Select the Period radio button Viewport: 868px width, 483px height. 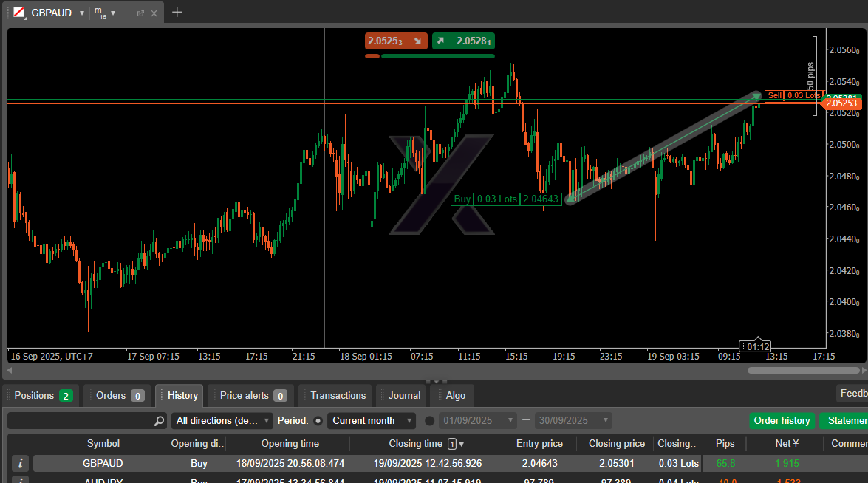pyautogui.click(x=318, y=421)
